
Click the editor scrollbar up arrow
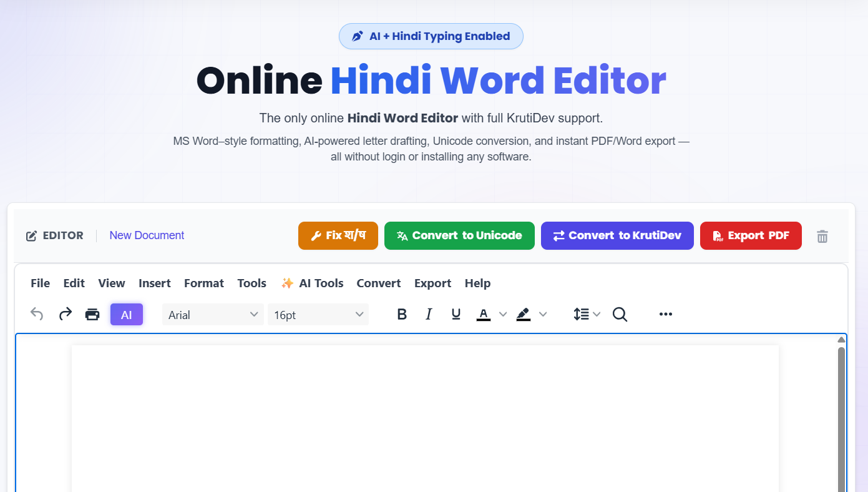point(841,340)
